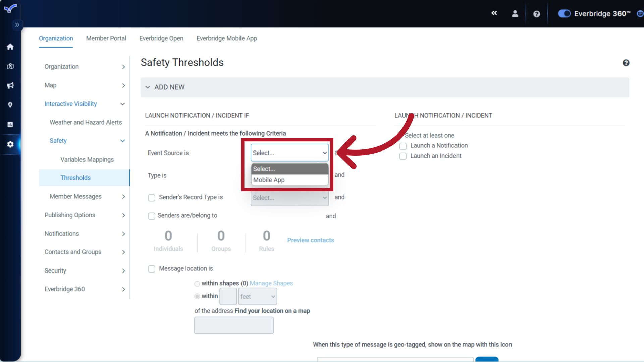Viewport: 644px width, 362px height.
Task: Switch to the Member Portal tab
Action: point(106,38)
